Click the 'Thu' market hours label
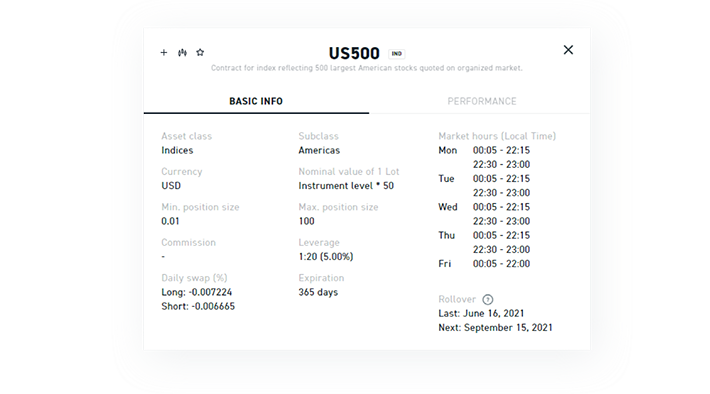The height and width of the screenshot is (394, 710). tap(446, 235)
